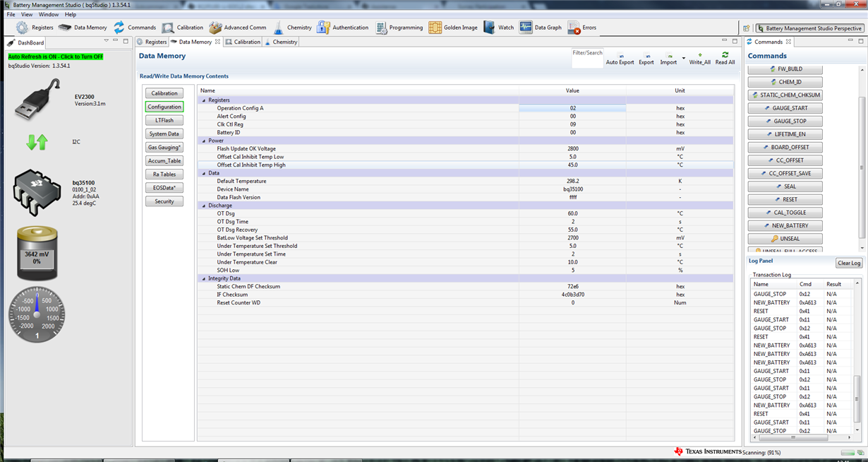The image size is (868, 462).
Task: Click the Open Perspective icon
Action: tap(746, 28)
